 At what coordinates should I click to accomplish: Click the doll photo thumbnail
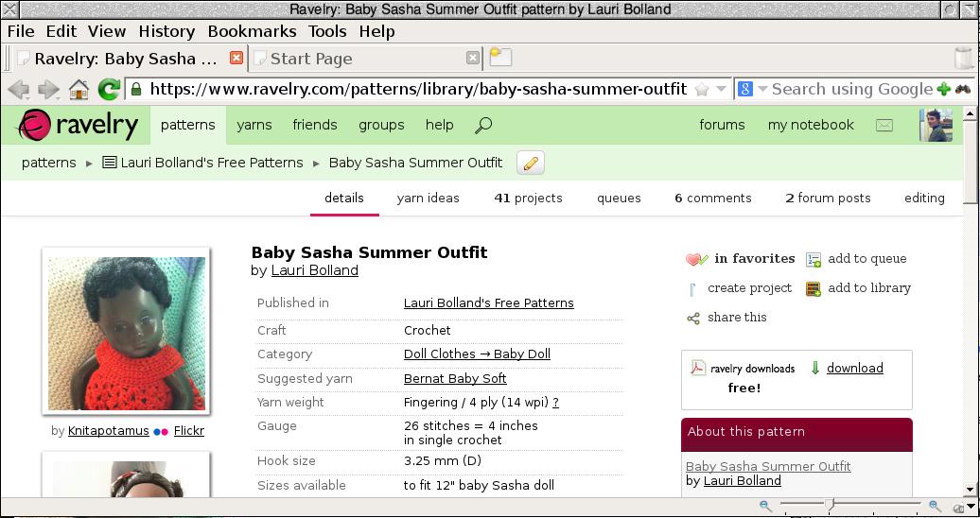point(126,333)
